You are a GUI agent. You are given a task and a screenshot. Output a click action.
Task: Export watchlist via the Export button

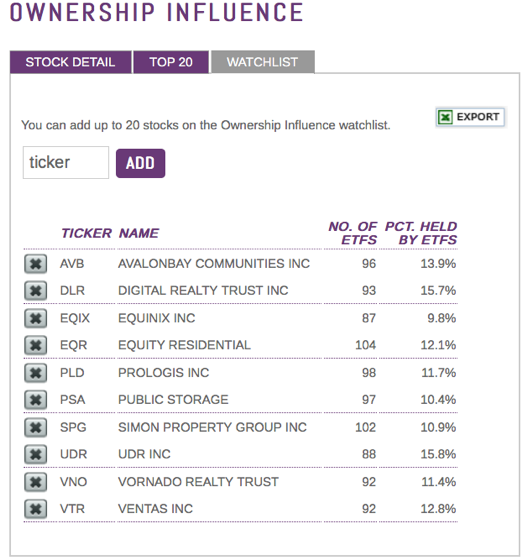pyautogui.click(x=470, y=117)
